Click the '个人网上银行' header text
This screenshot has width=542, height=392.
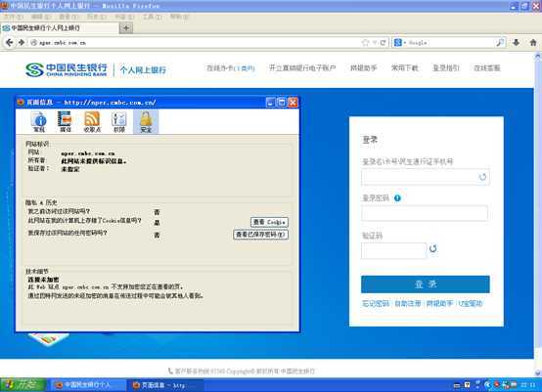coord(143,69)
